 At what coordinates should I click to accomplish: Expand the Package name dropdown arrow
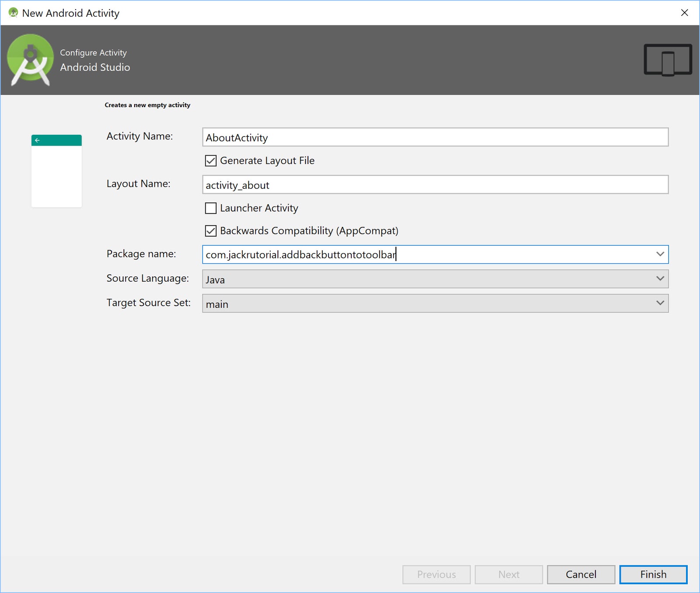pyautogui.click(x=660, y=254)
